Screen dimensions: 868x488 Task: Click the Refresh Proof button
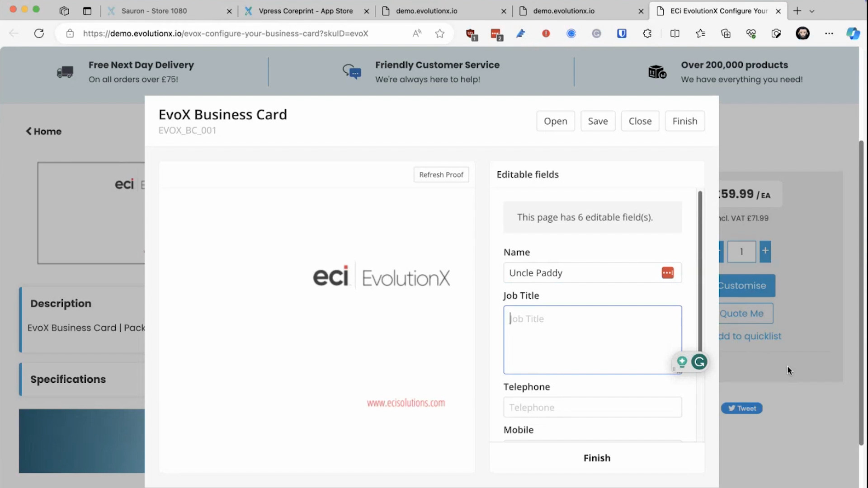441,175
